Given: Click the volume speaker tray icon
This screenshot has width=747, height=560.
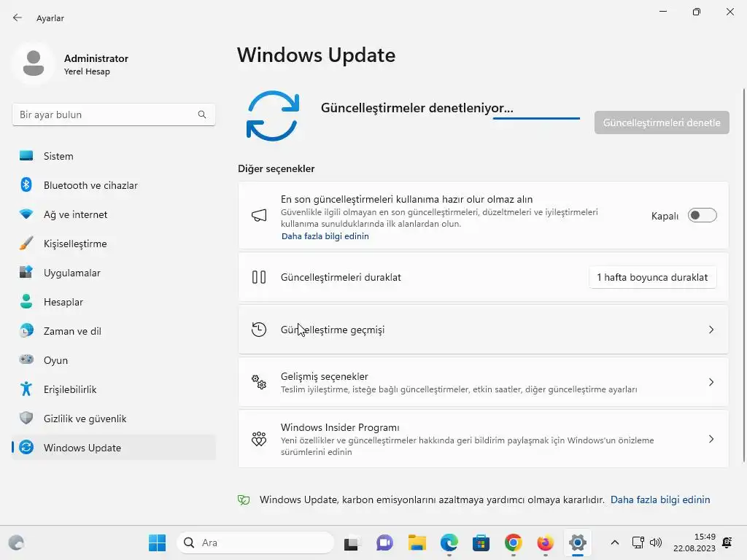Looking at the screenshot, I should [656, 542].
